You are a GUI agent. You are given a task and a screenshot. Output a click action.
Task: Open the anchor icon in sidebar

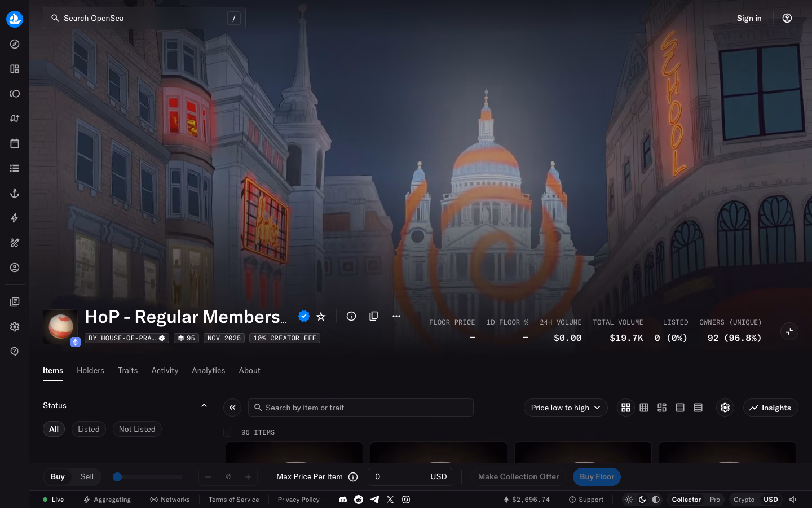coord(15,193)
